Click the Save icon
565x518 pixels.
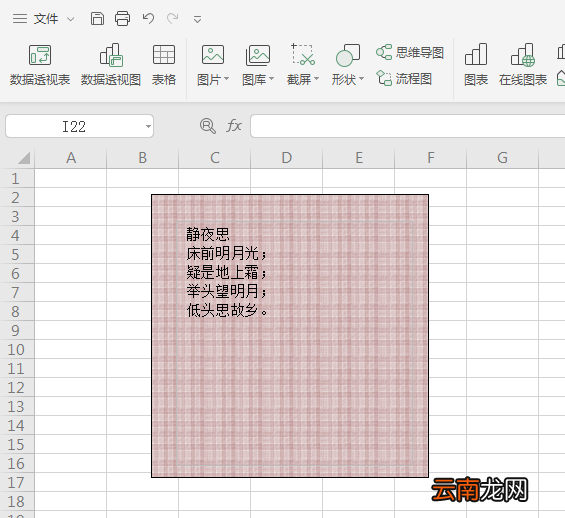tap(97, 18)
